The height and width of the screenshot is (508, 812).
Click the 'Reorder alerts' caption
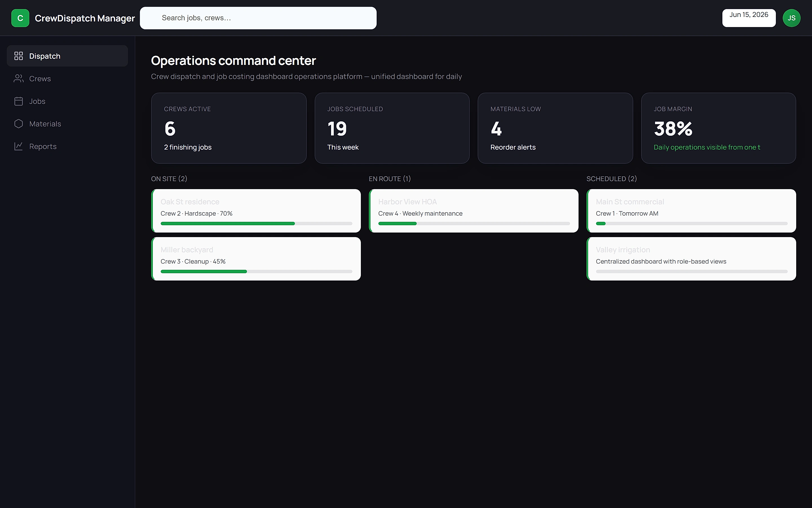(513, 147)
